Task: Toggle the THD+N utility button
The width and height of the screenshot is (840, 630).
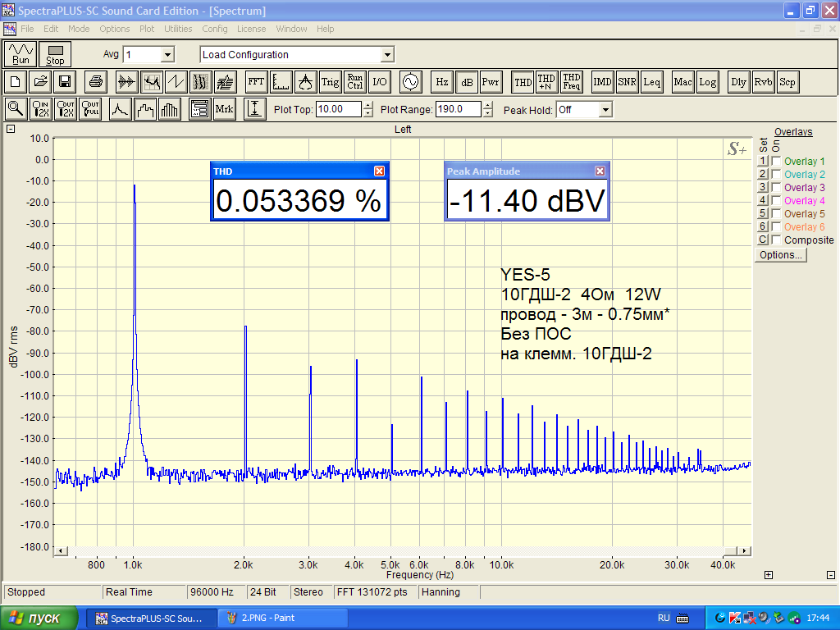Action: (x=546, y=82)
